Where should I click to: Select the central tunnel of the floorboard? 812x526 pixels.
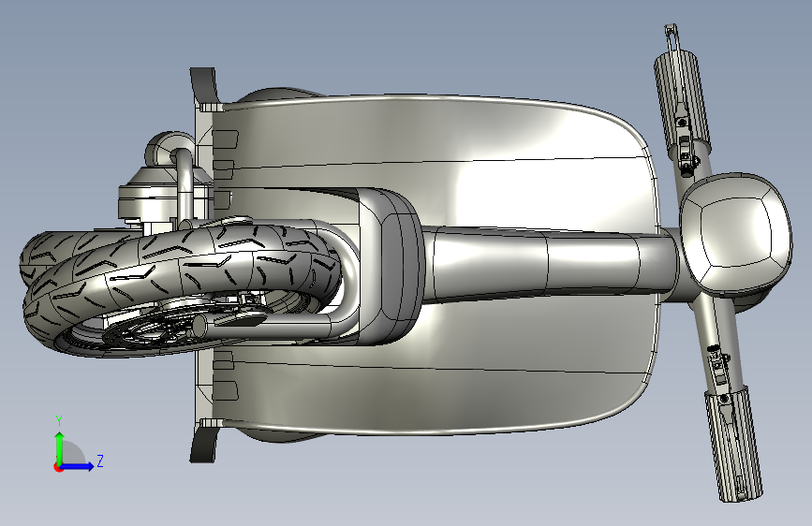[x=549, y=265]
